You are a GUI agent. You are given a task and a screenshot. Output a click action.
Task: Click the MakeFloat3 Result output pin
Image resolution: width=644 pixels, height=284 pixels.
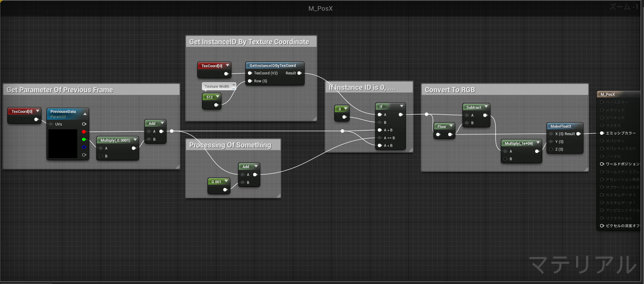578,134
